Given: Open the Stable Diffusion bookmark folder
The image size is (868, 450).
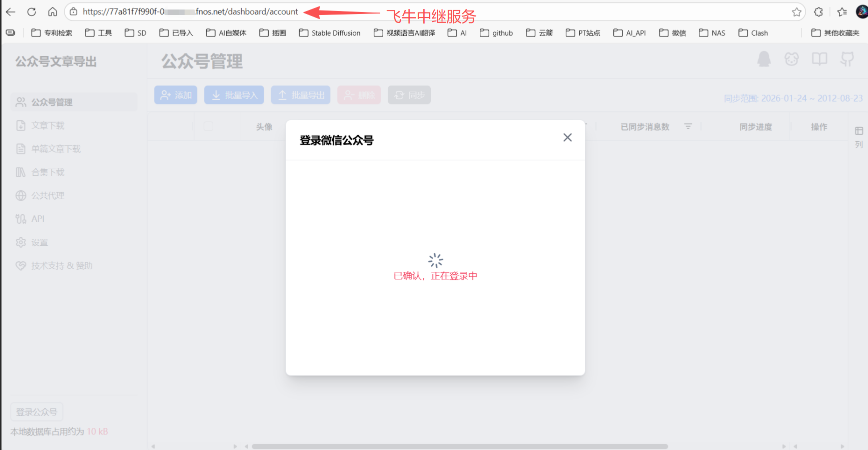Looking at the screenshot, I should (x=330, y=33).
